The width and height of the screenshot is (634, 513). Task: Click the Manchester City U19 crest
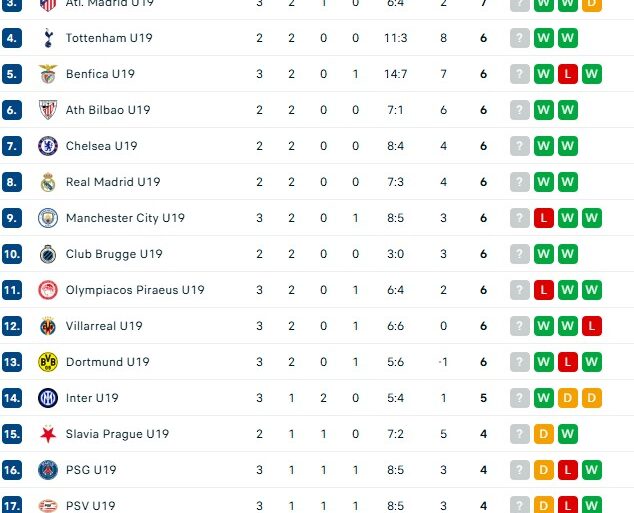coord(48,218)
